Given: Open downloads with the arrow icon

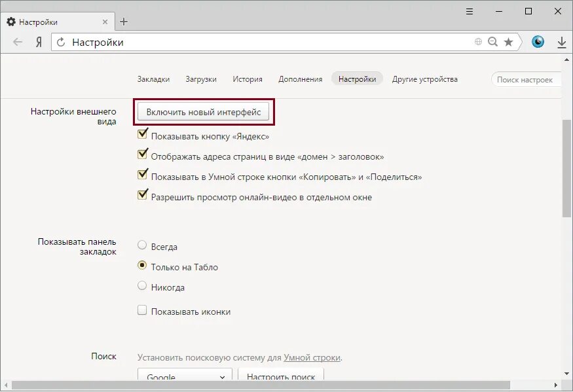Looking at the screenshot, I should click(x=562, y=43).
